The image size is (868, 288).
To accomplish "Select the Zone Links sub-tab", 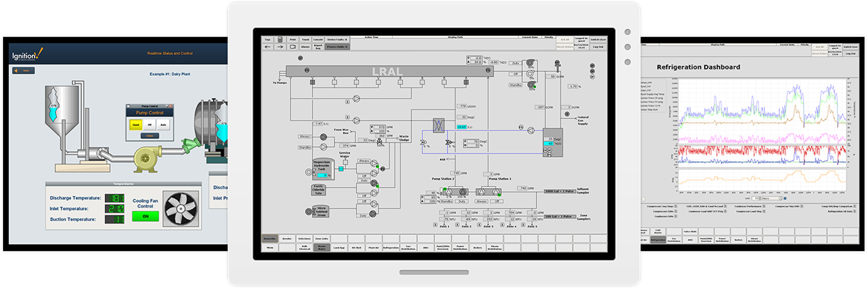I will [x=322, y=239].
